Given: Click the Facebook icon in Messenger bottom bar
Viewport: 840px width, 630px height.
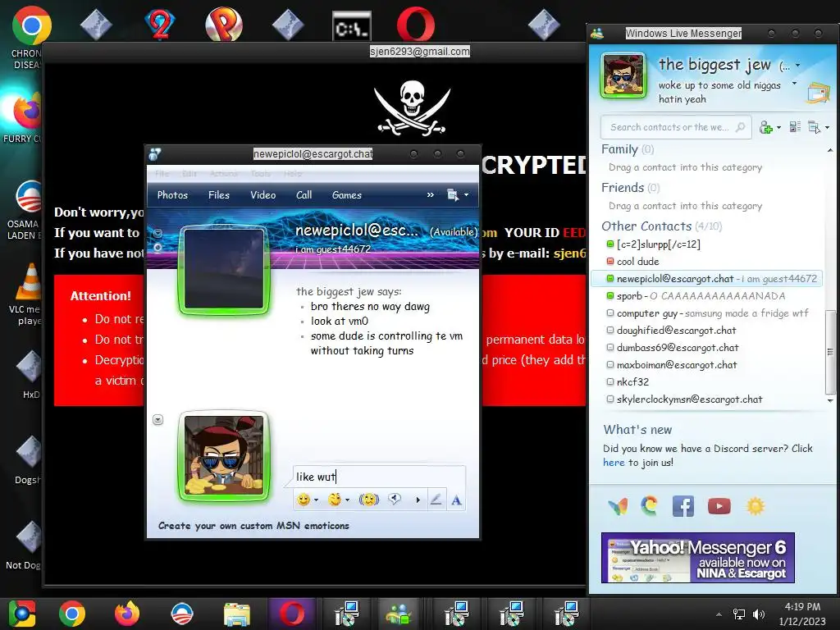Looking at the screenshot, I should coord(683,506).
